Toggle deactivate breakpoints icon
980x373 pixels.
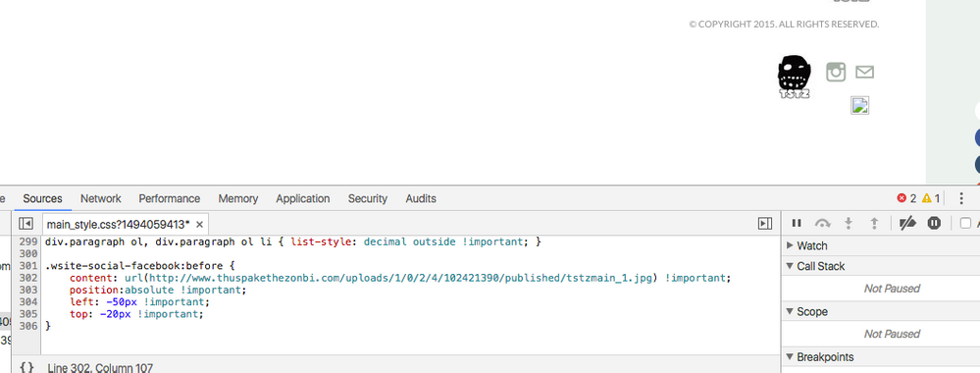point(907,224)
